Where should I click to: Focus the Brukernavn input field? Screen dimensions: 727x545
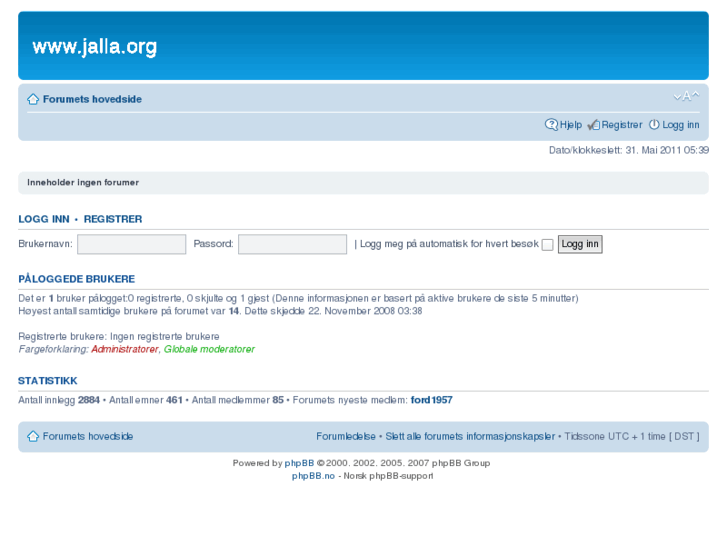click(x=132, y=244)
